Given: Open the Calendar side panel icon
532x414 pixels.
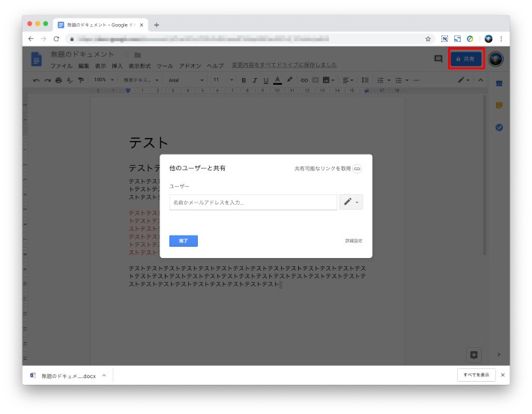Looking at the screenshot, I should click(x=499, y=83).
